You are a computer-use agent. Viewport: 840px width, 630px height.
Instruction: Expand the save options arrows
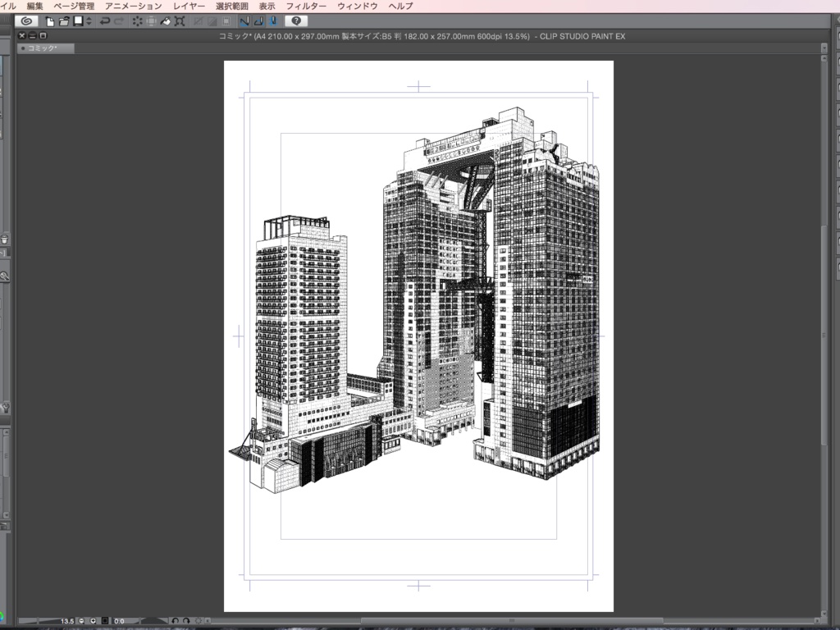pos(89,21)
